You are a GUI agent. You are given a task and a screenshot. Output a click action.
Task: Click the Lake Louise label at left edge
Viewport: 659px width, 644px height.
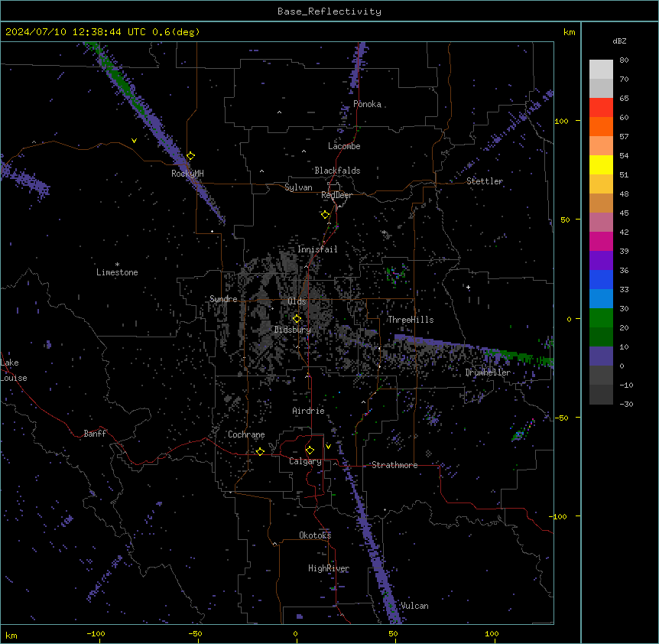pos(14,370)
